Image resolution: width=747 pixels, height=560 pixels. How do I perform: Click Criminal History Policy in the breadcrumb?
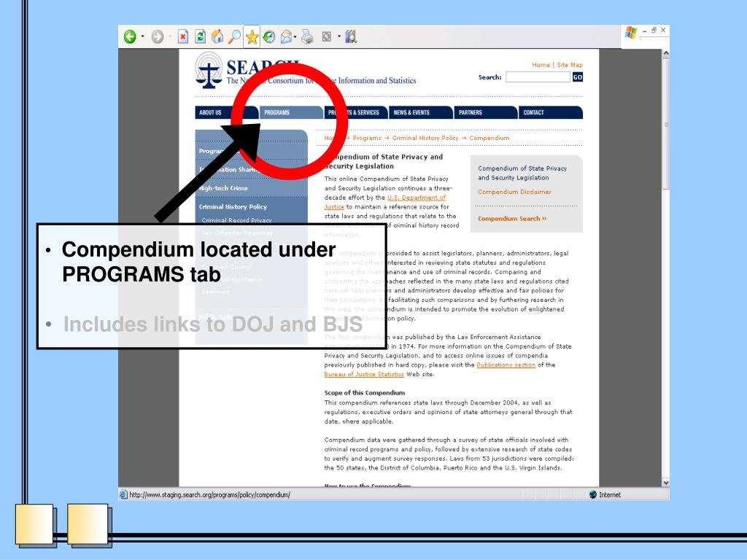pyautogui.click(x=425, y=138)
